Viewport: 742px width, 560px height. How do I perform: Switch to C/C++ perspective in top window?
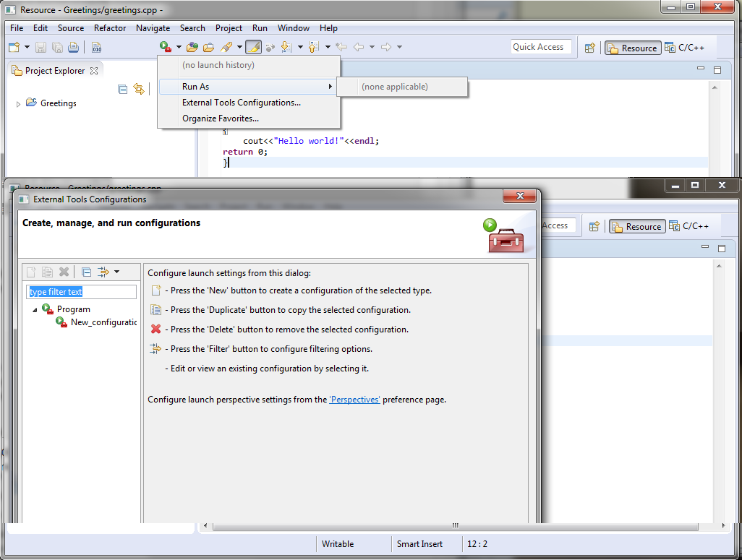click(x=685, y=48)
